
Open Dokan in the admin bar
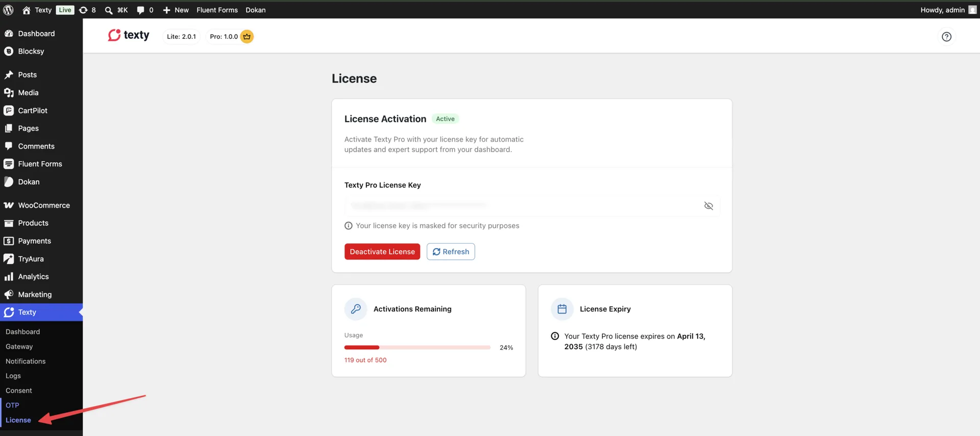coord(256,10)
